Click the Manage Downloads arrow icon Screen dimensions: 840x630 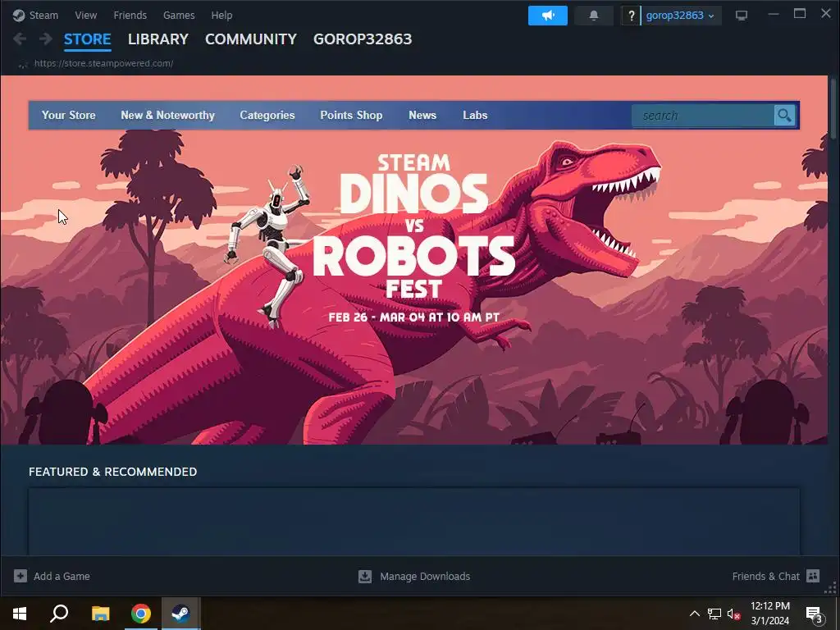365,576
